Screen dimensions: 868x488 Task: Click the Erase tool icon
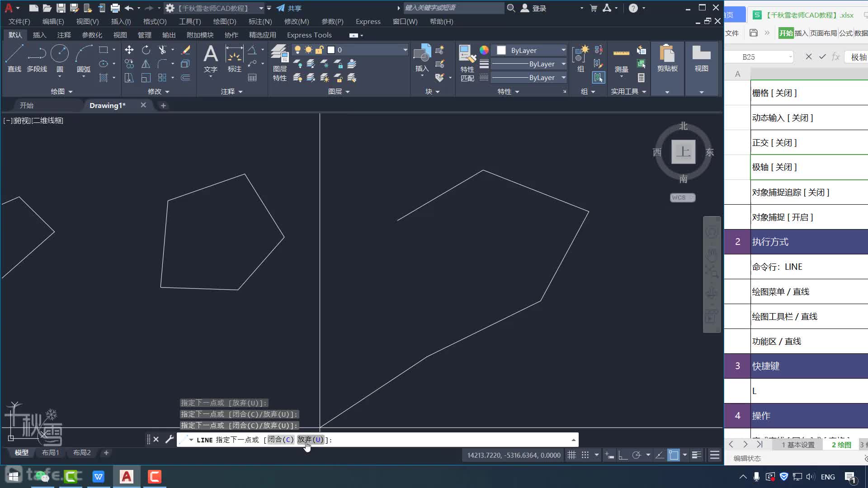(185, 50)
